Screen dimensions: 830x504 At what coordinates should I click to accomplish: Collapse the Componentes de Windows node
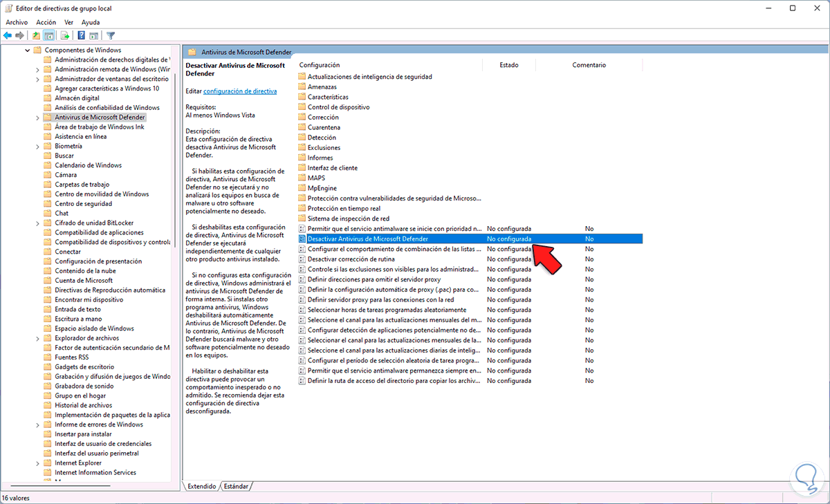(x=28, y=50)
